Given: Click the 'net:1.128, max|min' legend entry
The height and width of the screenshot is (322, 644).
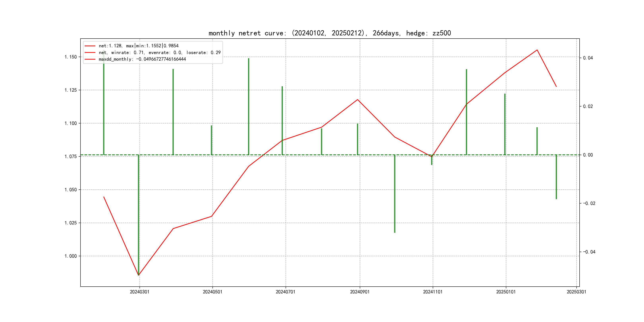Looking at the screenshot, I should 139,46.
